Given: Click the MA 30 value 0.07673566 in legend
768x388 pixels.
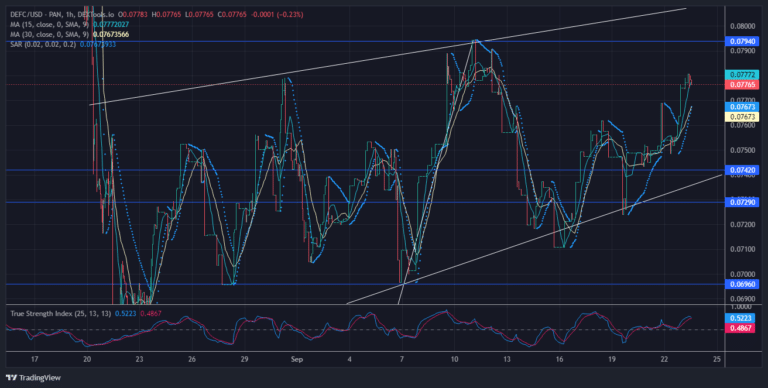Looking at the screenshot, I should (111, 34).
